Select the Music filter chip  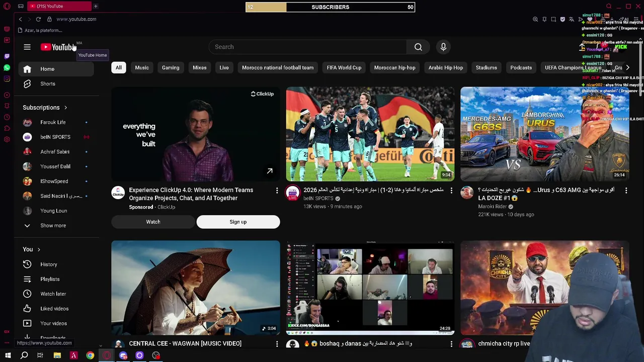142,67
